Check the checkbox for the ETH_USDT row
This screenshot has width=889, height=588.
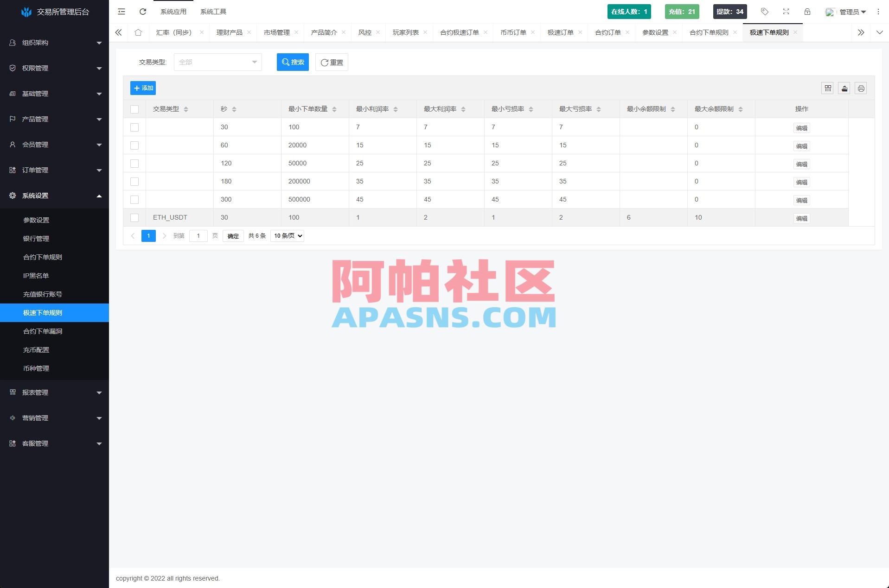coord(134,218)
